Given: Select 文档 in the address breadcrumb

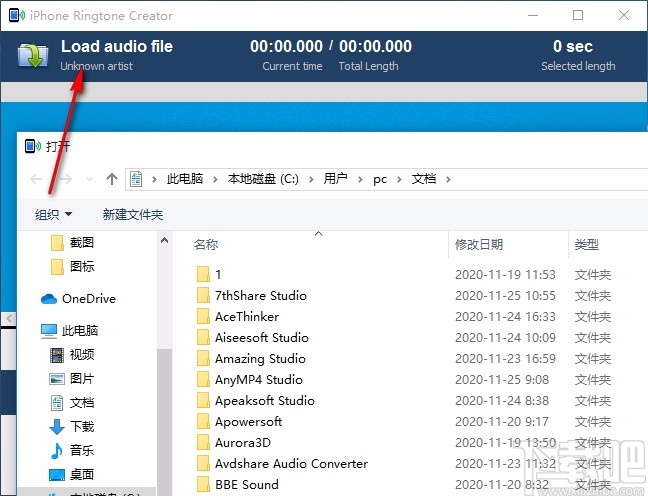Looking at the screenshot, I should click(x=424, y=179).
